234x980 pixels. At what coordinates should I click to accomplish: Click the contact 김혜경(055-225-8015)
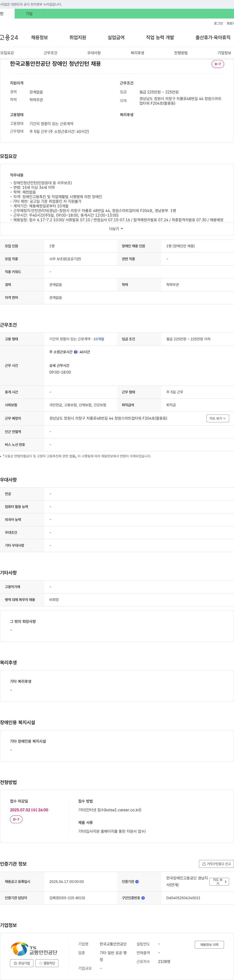(67, 898)
